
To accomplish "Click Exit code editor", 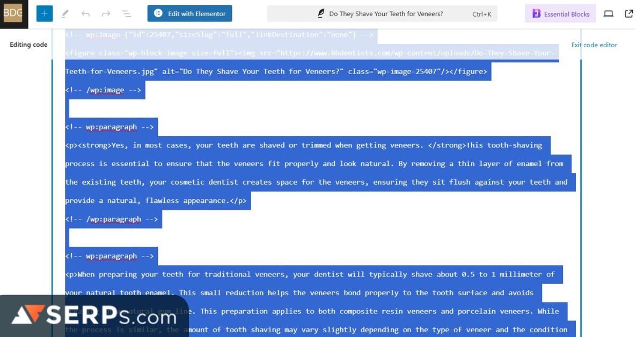I will tap(594, 45).
